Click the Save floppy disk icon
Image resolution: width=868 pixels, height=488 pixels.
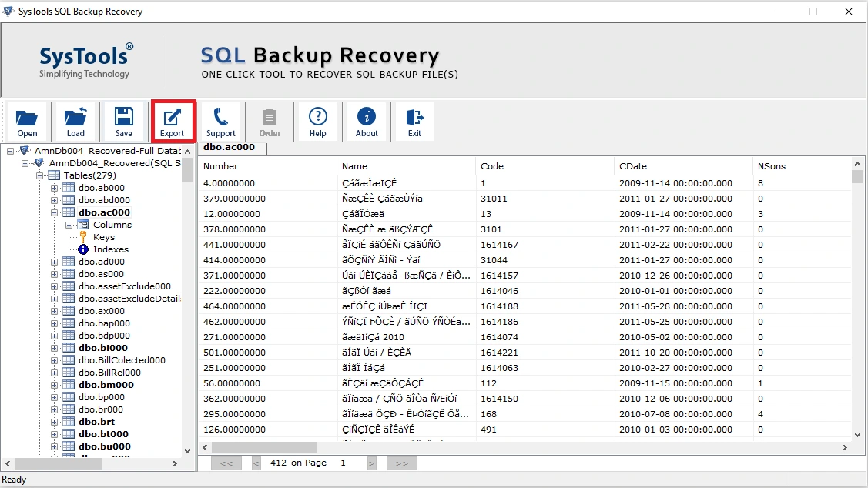pyautogui.click(x=123, y=116)
